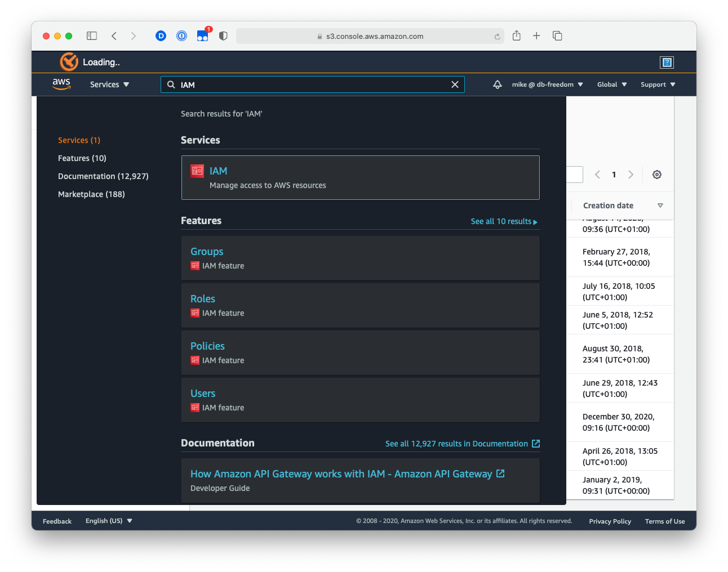Open the IAM service result
The width and height of the screenshot is (728, 572).
[361, 177]
